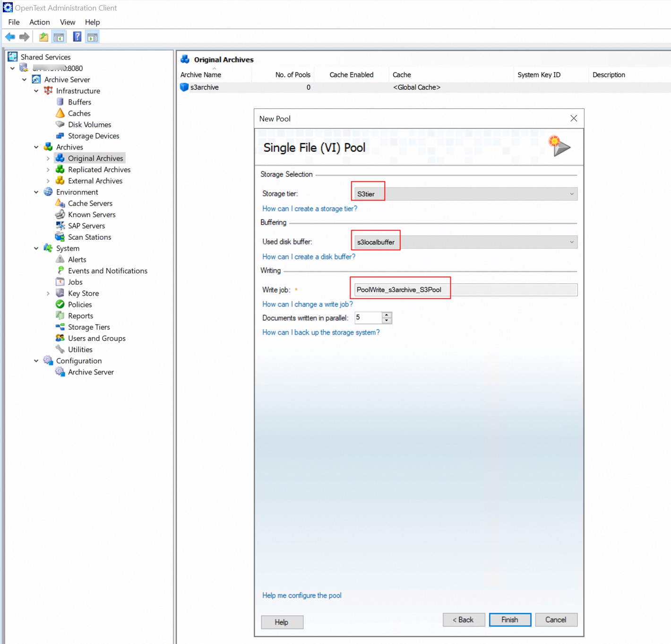The height and width of the screenshot is (644, 671).
Task: Open the File menu
Action: pyautogui.click(x=14, y=22)
